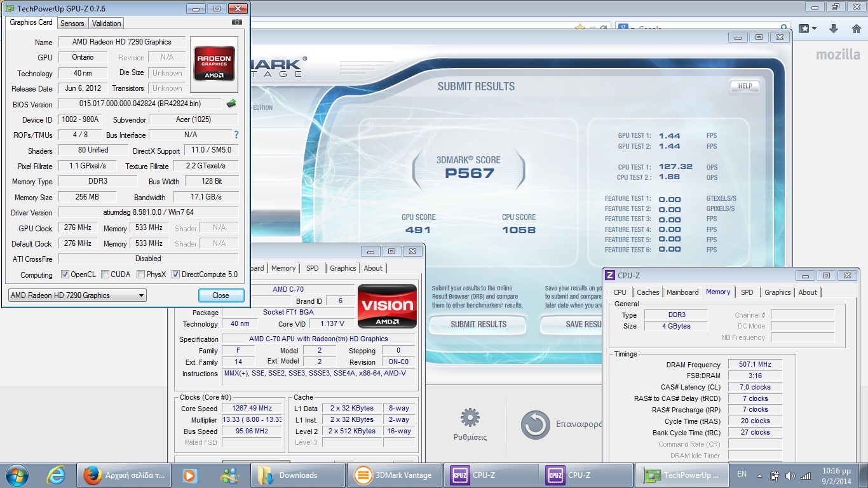Toggle the DirectCompute 5.0 checkbox
Screen dimensions: 868x488
coord(175,274)
